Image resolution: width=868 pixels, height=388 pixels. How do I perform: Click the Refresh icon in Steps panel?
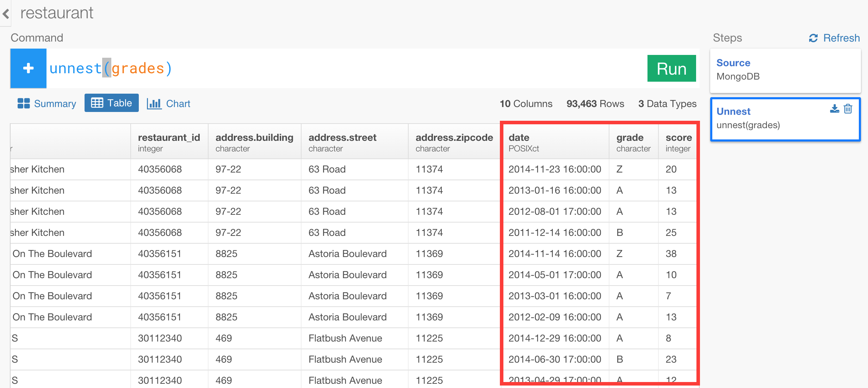(813, 38)
